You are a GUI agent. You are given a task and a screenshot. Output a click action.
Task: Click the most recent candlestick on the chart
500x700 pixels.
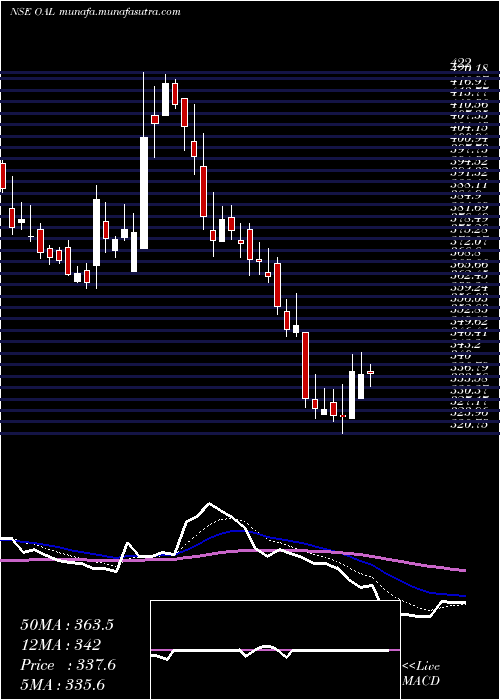coord(370,372)
